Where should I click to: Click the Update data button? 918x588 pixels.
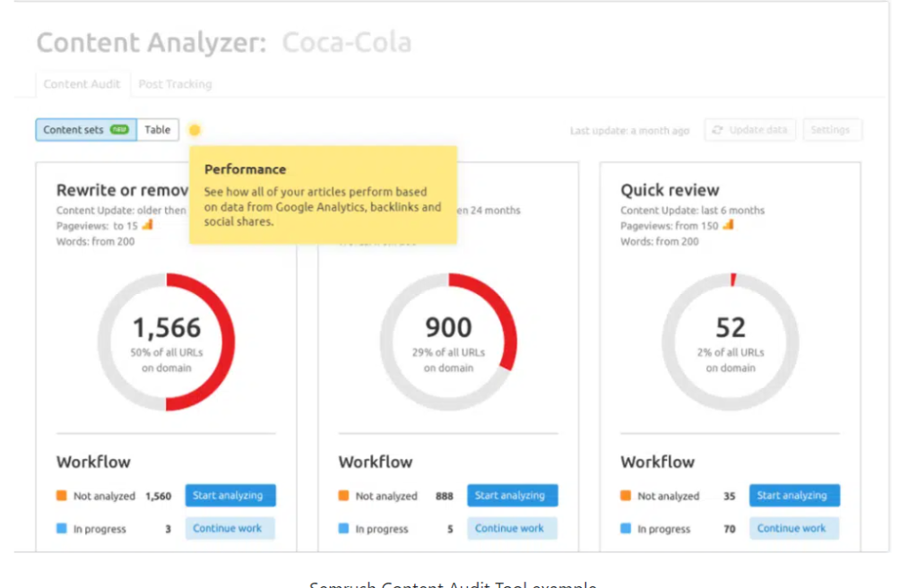click(x=750, y=129)
